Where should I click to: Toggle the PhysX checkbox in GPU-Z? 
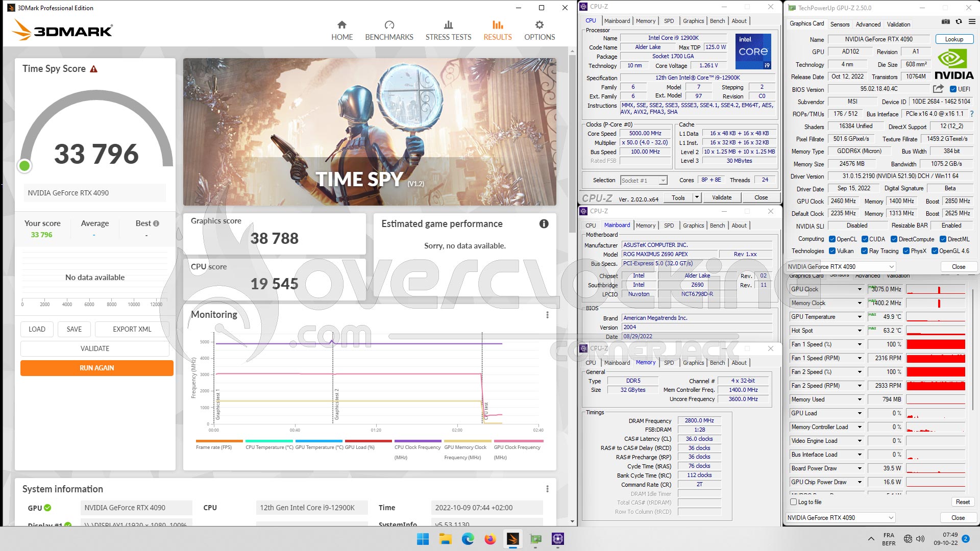pos(906,251)
